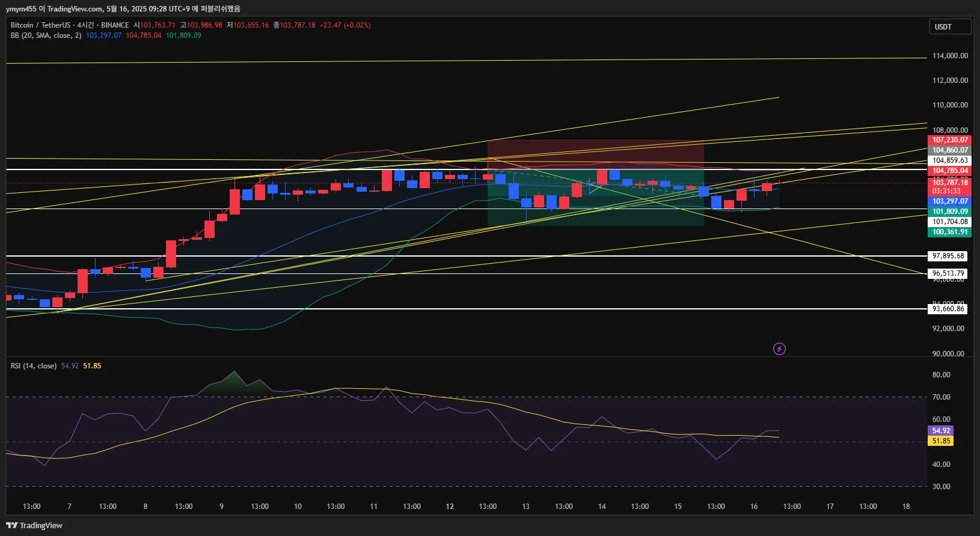980x536 pixels.
Task: Click the 03:31:33 candle countdown label
Action: 949,191
